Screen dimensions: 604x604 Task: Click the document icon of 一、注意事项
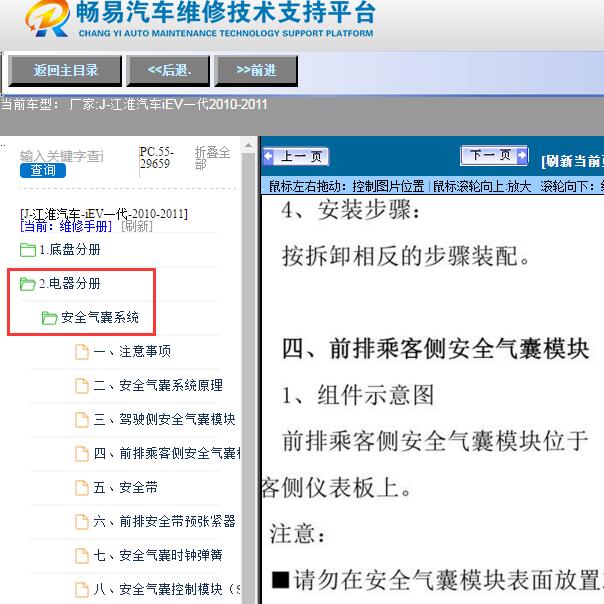pos(82,352)
